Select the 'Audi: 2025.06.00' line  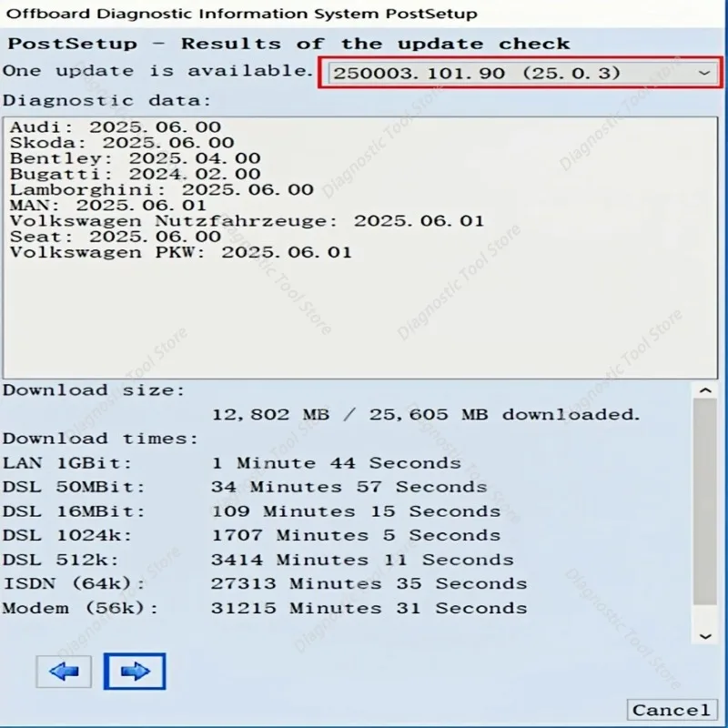pyautogui.click(x=116, y=126)
